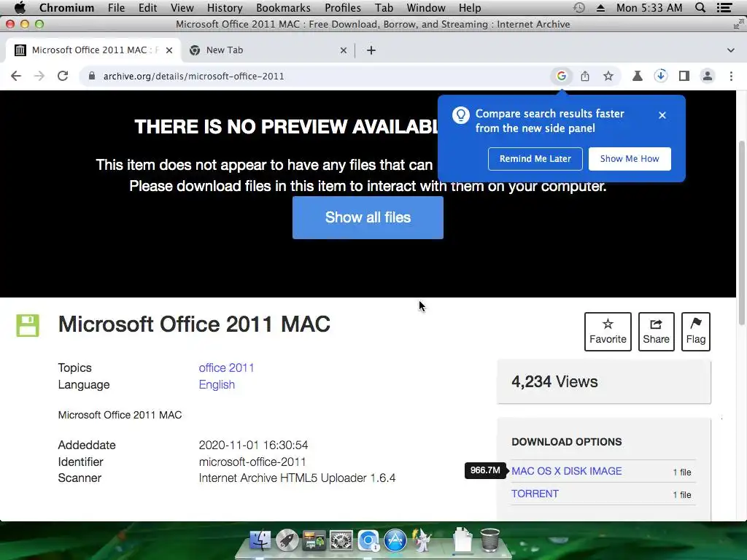Click the padlock site info icon
This screenshot has width=747, height=560.
(x=92, y=76)
